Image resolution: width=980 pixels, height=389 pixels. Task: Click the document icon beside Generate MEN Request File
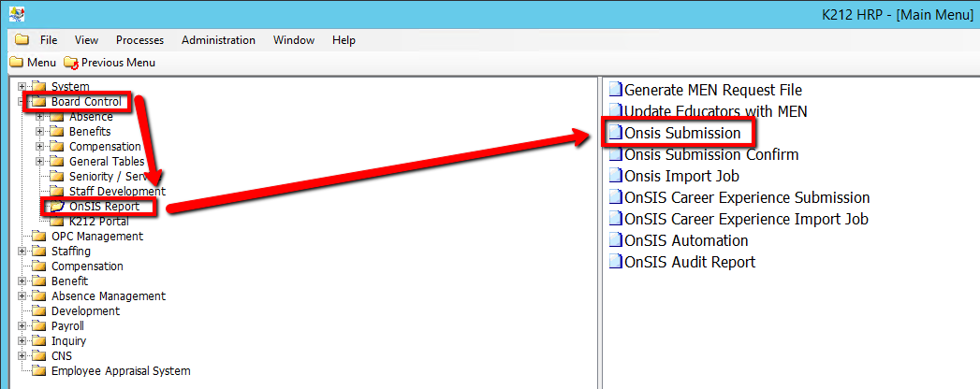pyautogui.click(x=615, y=91)
